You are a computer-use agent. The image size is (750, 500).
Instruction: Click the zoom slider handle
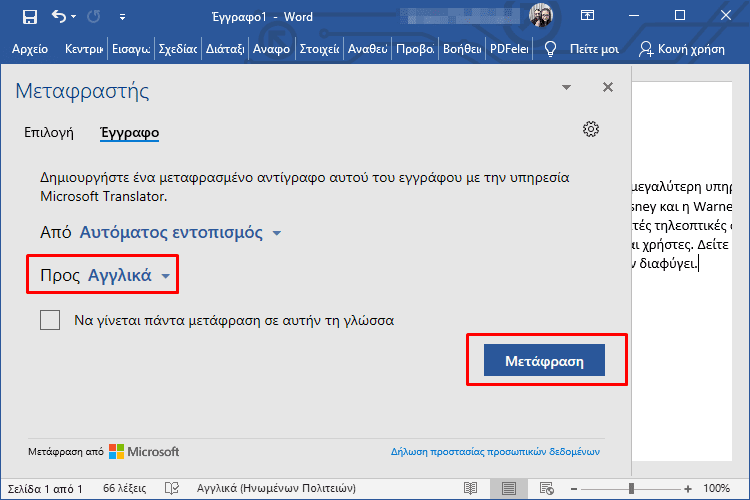coord(631,489)
